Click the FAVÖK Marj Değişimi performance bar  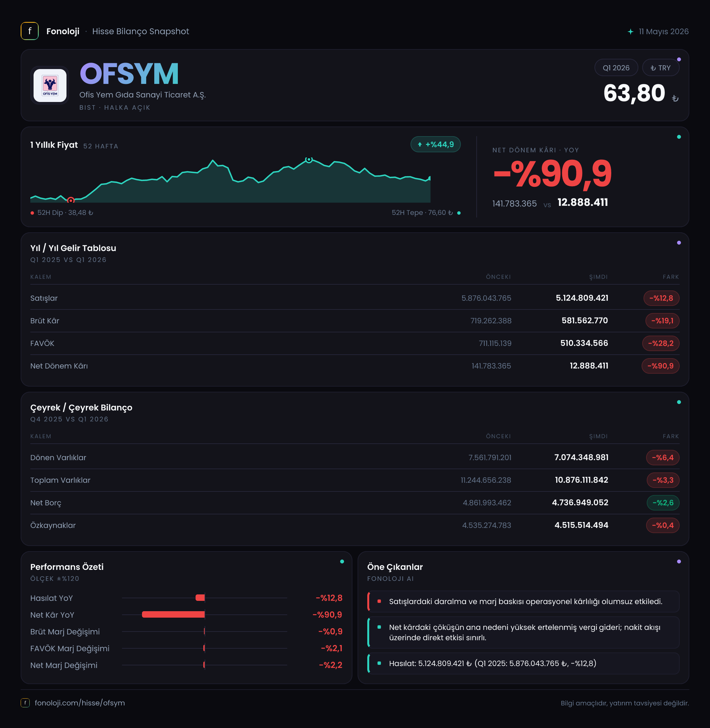pos(204,648)
